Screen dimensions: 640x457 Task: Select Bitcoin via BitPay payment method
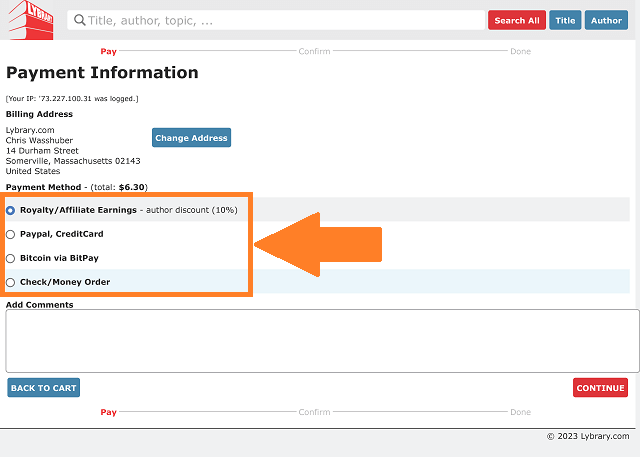point(11,258)
